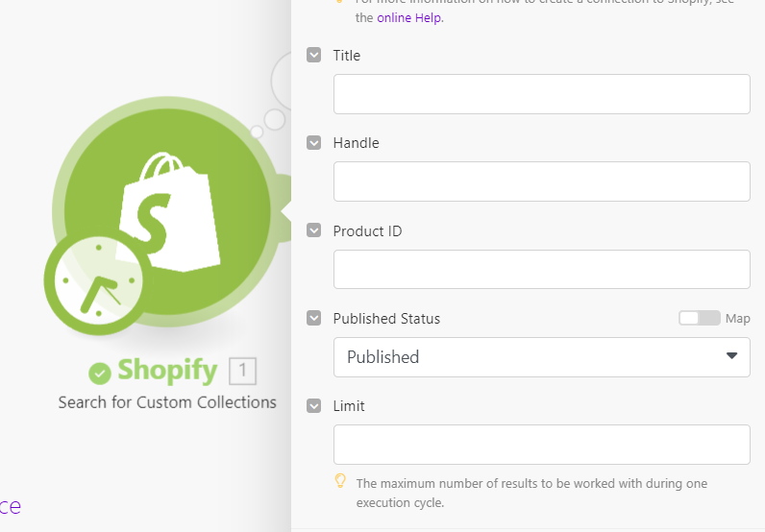Click inside the Limit input field
Image resolution: width=765 pixels, height=532 pixels.
541,445
